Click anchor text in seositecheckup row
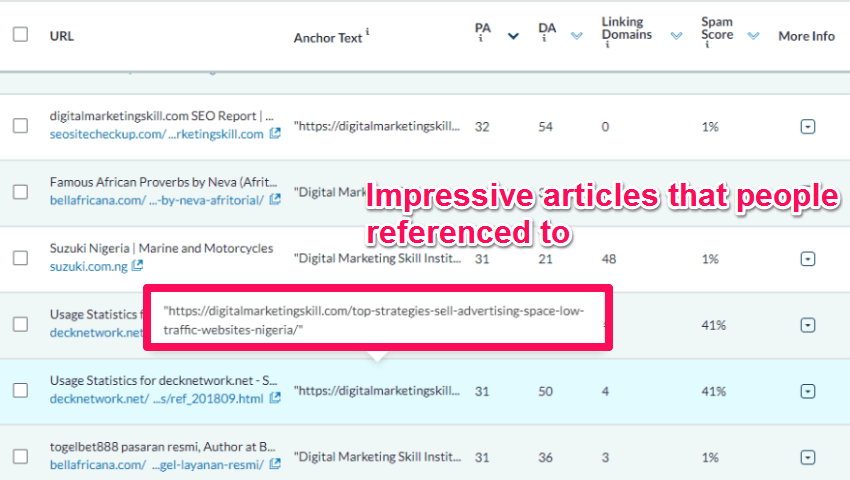The height and width of the screenshot is (480, 850). pyautogui.click(x=377, y=126)
